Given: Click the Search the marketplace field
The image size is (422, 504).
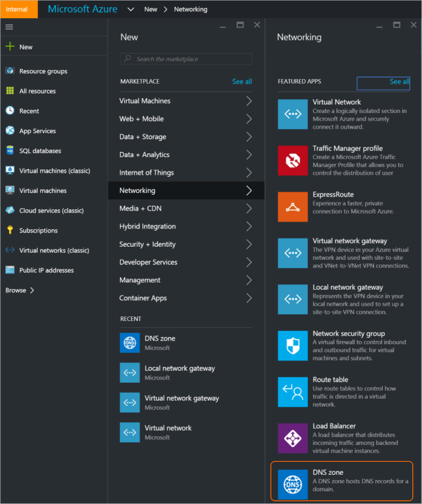Looking at the screenshot, I should (186, 59).
